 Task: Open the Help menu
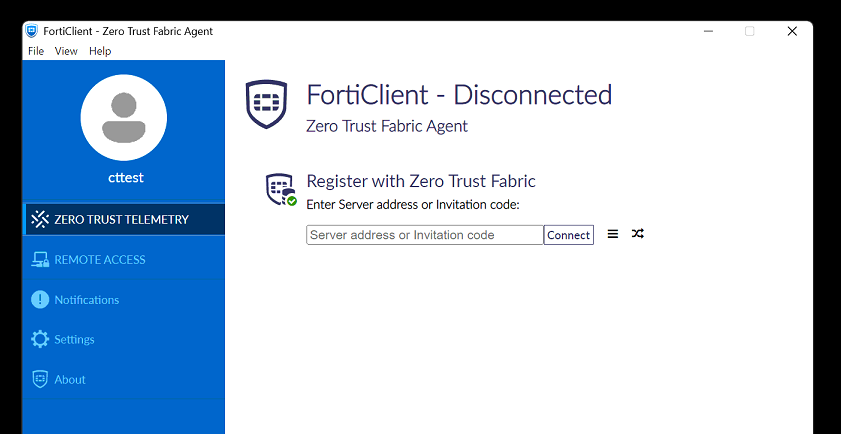[100, 51]
